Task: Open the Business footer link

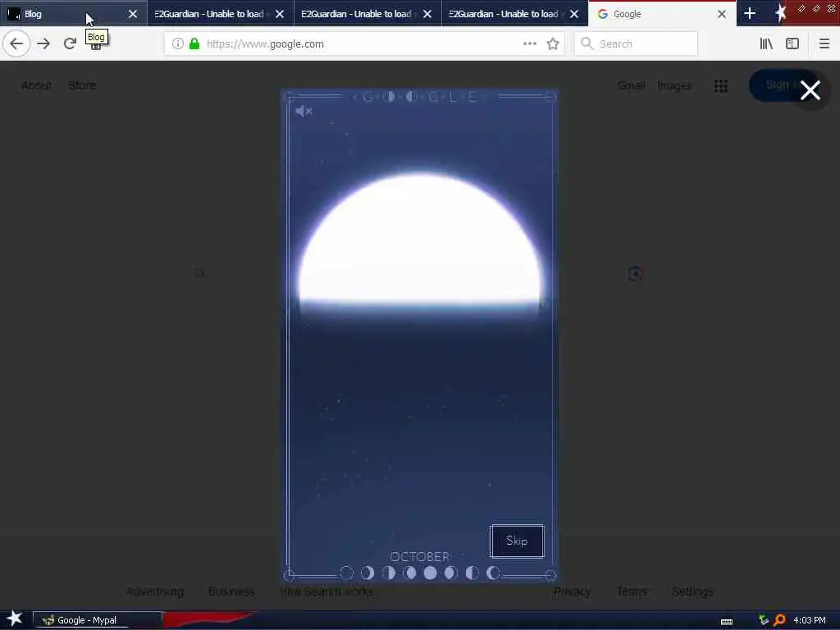Action: (231, 592)
